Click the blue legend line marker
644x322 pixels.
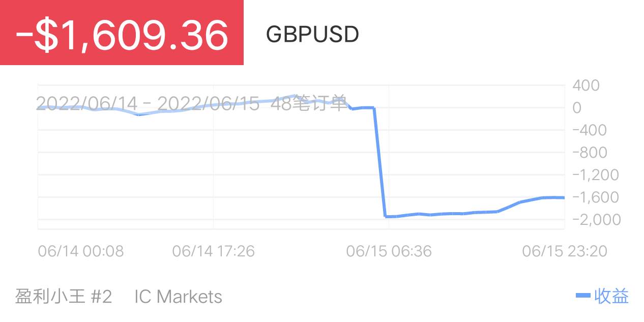click(x=583, y=296)
